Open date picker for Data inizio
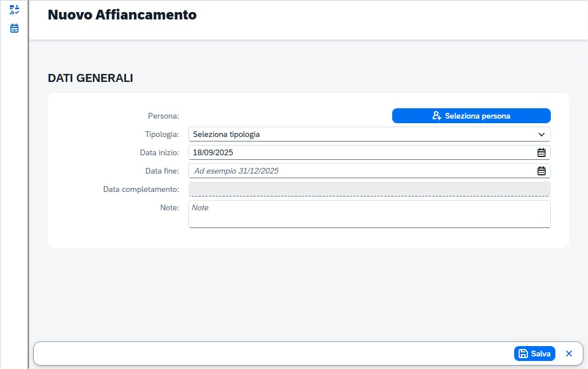This screenshot has width=588, height=369. pyautogui.click(x=541, y=152)
